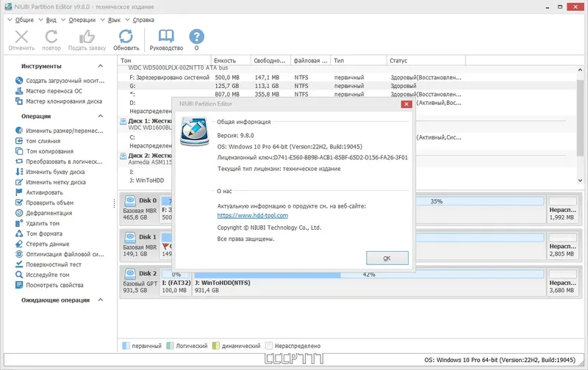
Task: Sort by the Емкость column header
Action: pos(231,60)
